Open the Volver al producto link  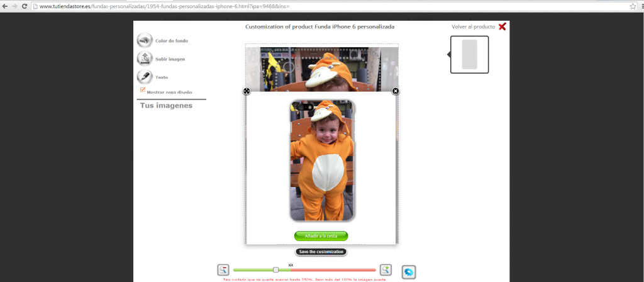pos(473,27)
